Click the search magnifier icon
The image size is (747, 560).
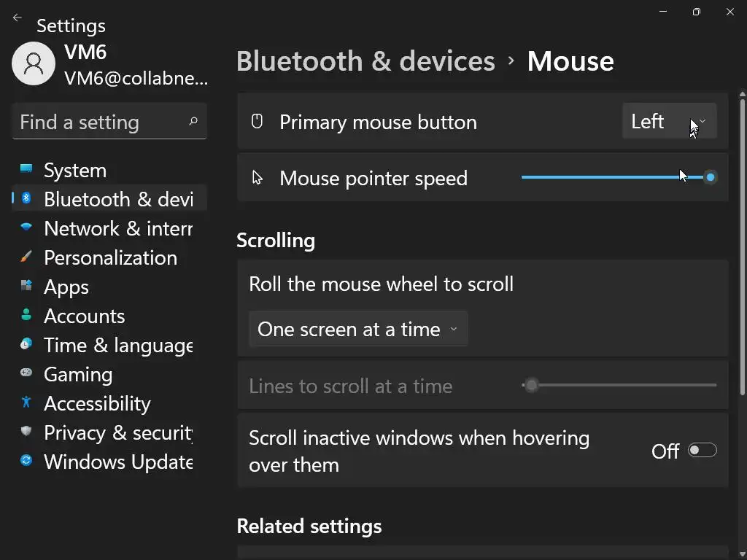point(193,122)
